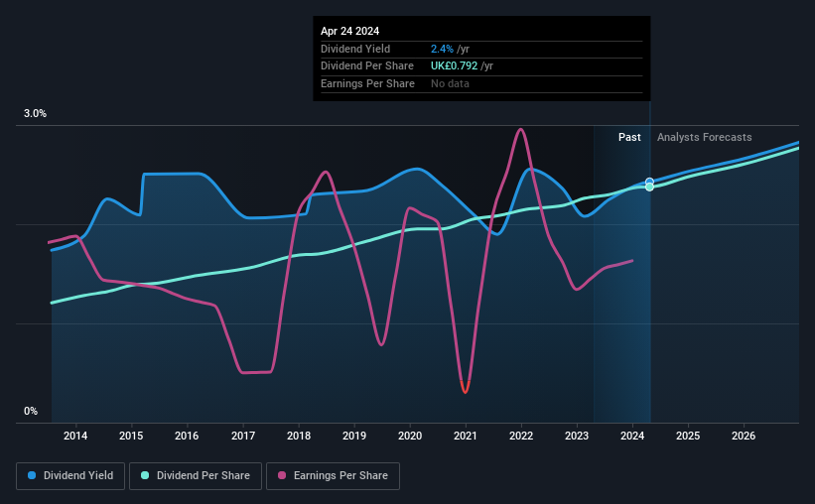Click the Analysts Forecasts label
This screenshot has width=815, height=504.
point(704,137)
